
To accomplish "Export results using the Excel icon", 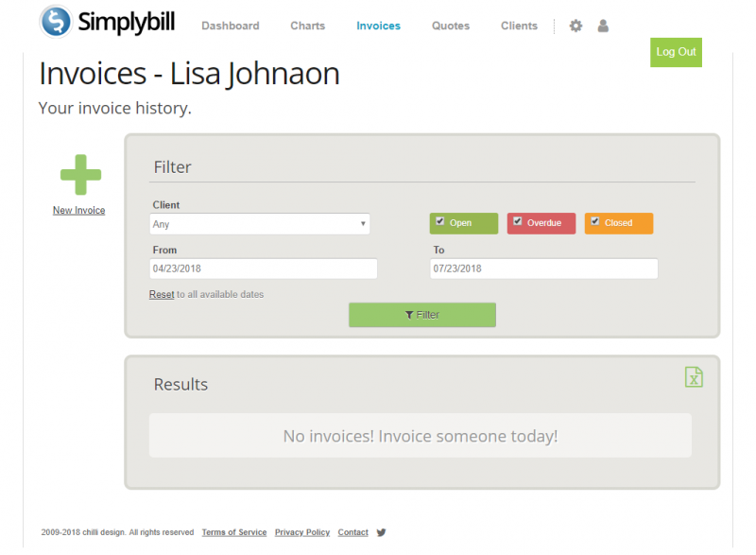I will 695,376.
